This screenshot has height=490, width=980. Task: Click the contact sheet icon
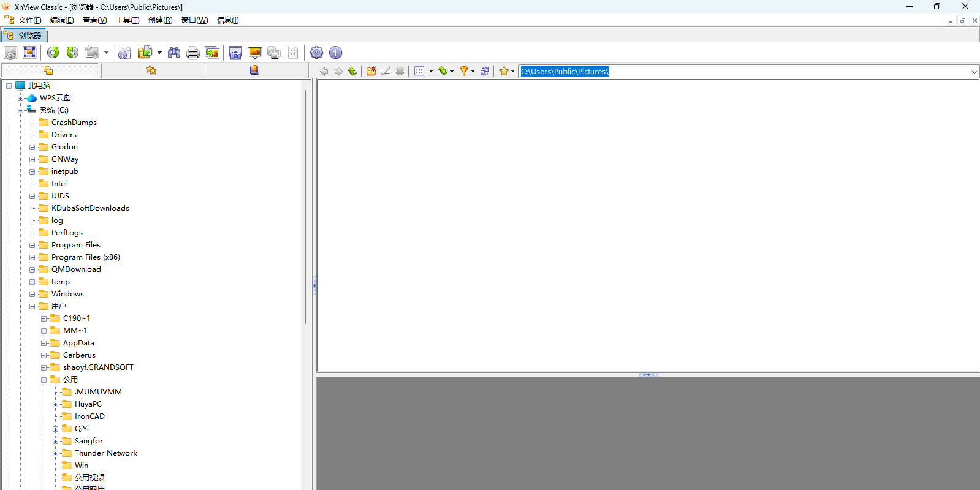pos(293,53)
